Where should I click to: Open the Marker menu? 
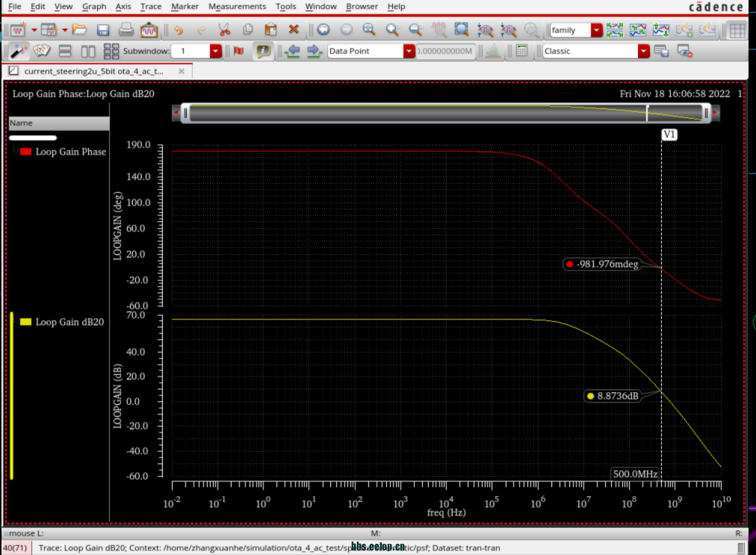coord(185,6)
